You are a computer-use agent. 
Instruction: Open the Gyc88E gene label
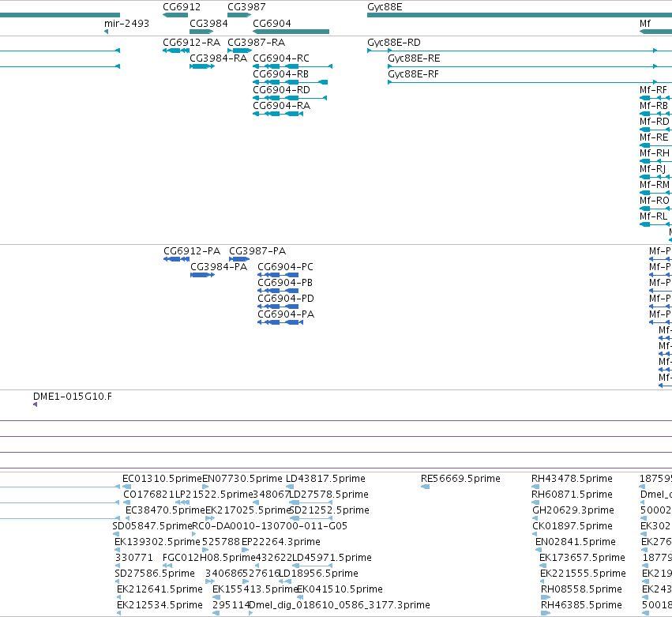point(385,7)
